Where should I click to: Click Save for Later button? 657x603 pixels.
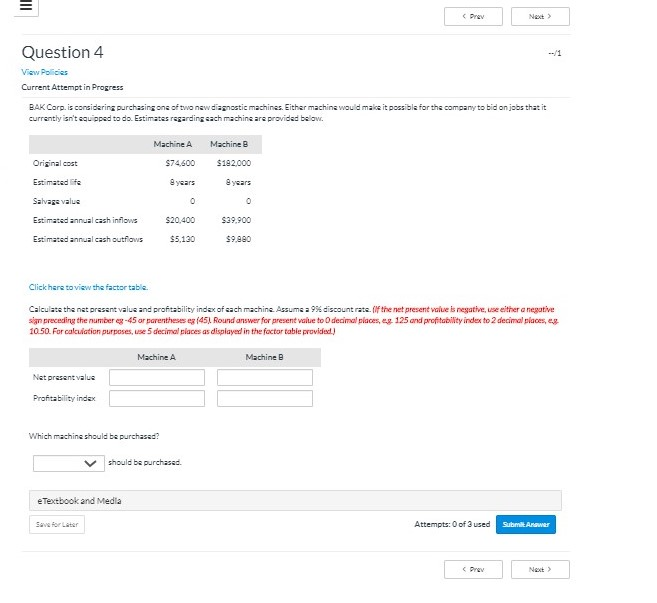coord(57,525)
